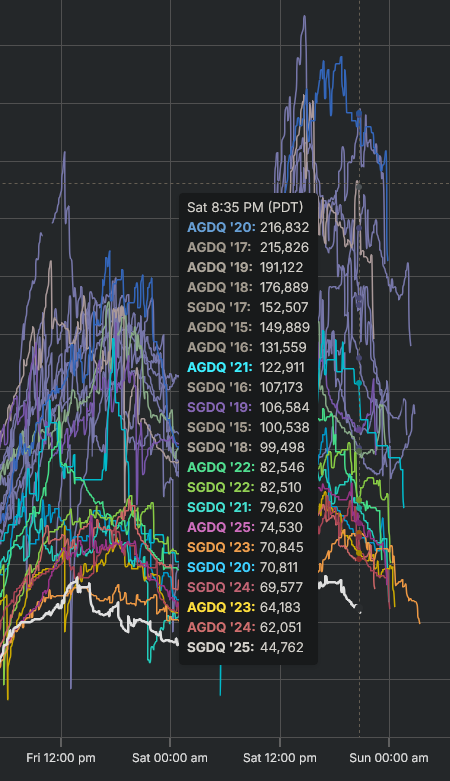Click the end of the white SGDQ '25 line
The height and width of the screenshot is (781, 450).
point(357,607)
